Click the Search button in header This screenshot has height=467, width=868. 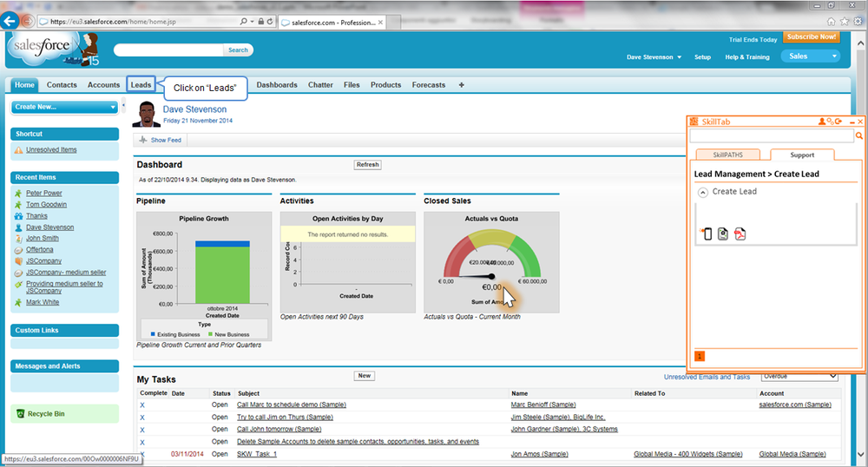[x=238, y=49]
